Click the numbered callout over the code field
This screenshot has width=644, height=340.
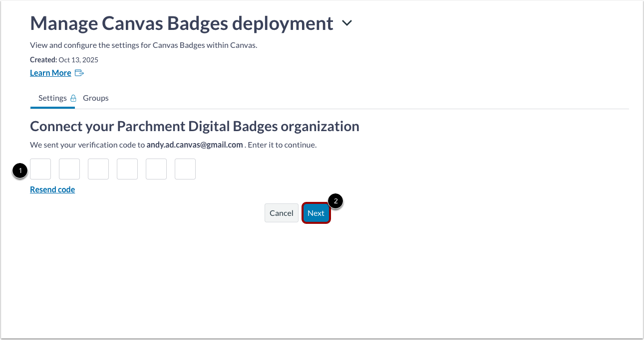pyautogui.click(x=19, y=171)
